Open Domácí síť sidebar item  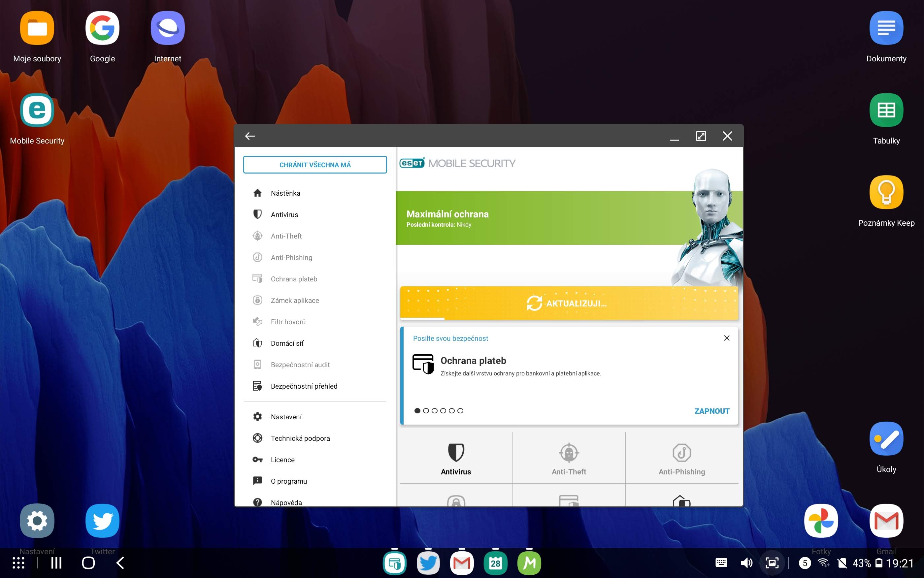pyautogui.click(x=315, y=343)
